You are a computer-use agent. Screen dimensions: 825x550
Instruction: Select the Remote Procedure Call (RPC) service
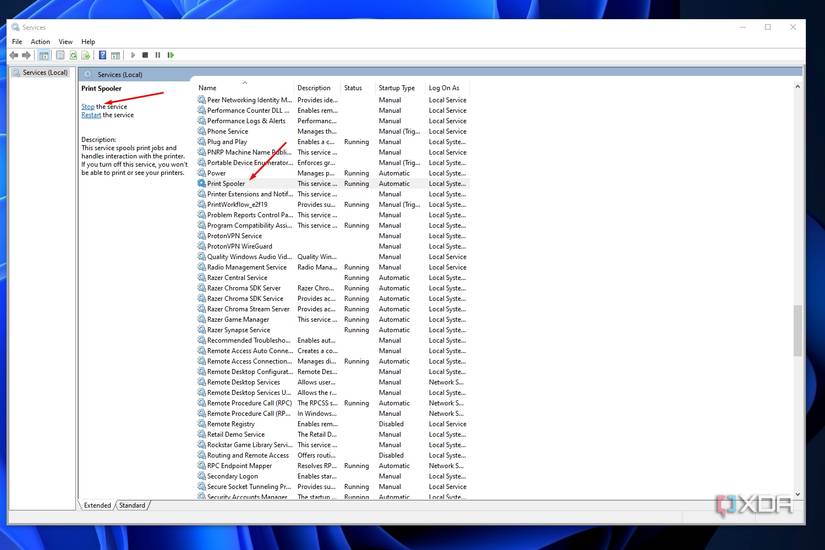249,403
